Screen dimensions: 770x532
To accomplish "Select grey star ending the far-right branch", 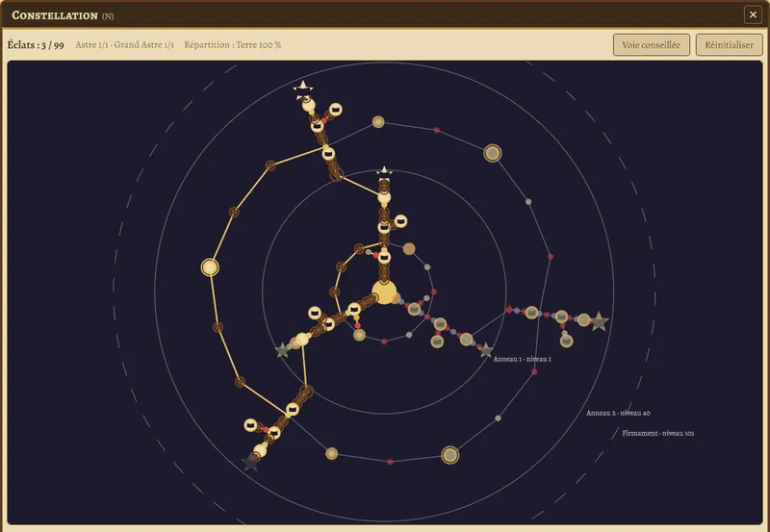I will [599, 321].
